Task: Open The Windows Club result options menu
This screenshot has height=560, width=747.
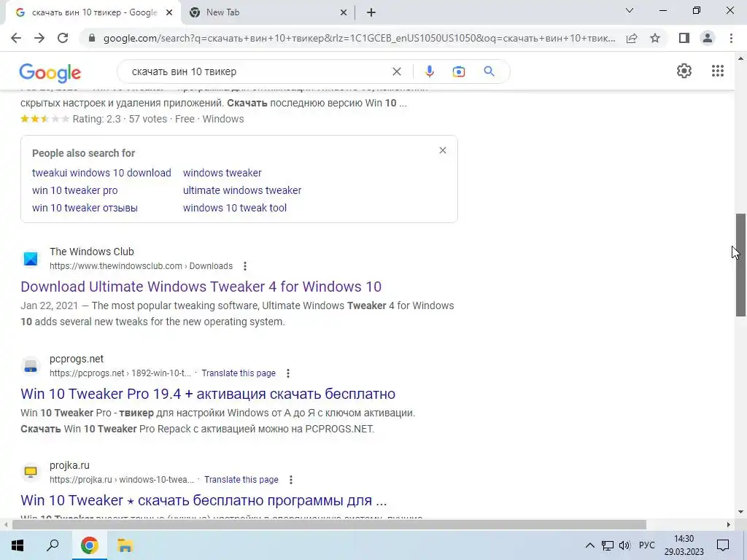Action: pyautogui.click(x=245, y=266)
